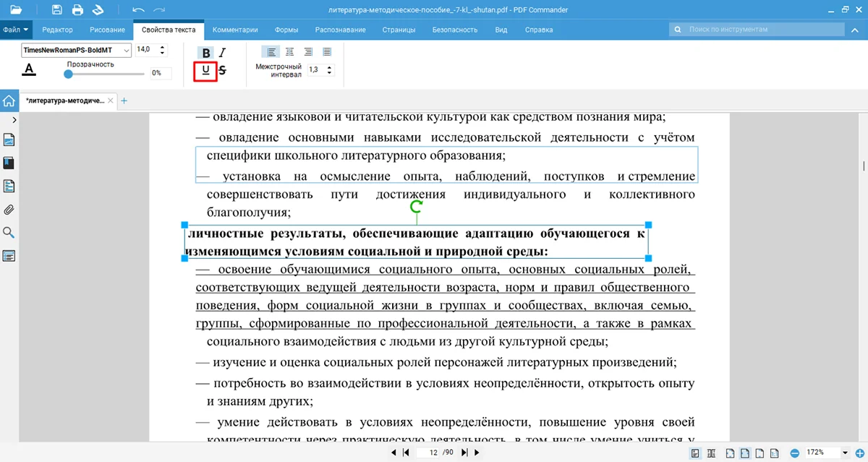Screen dimensions: 868x462
Task: Print the document using the printer icon
Action: (77, 9)
